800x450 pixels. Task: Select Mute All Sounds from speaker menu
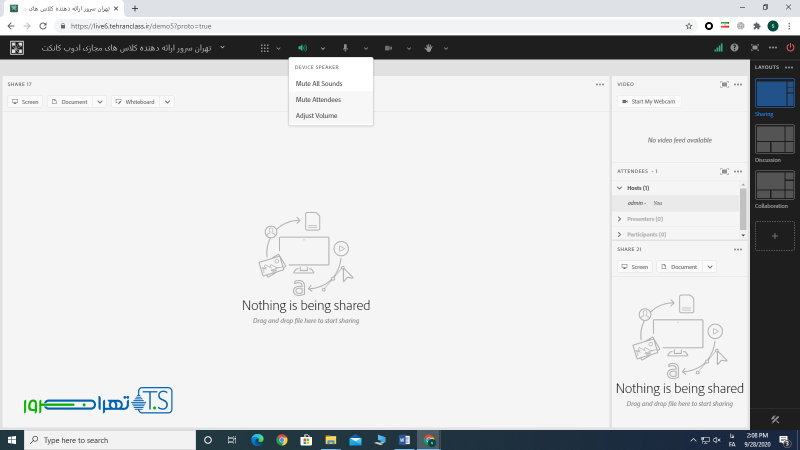point(319,84)
